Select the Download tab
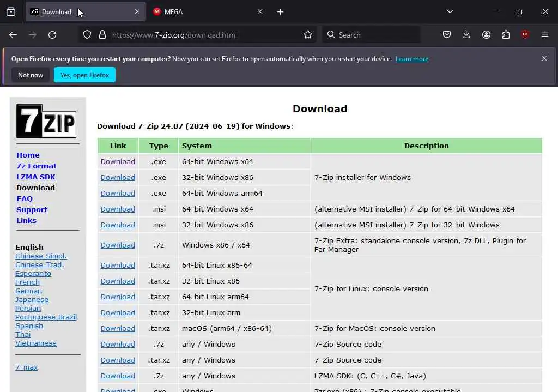This screenshot has width=558, height=392. coord(86,12)
